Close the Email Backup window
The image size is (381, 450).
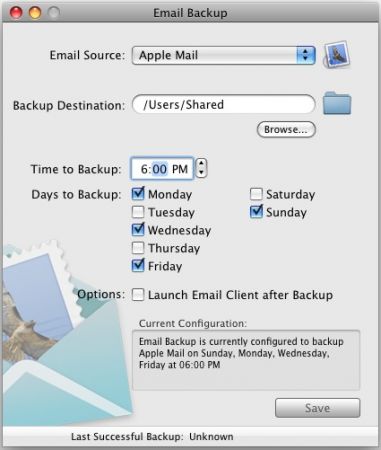16,13
